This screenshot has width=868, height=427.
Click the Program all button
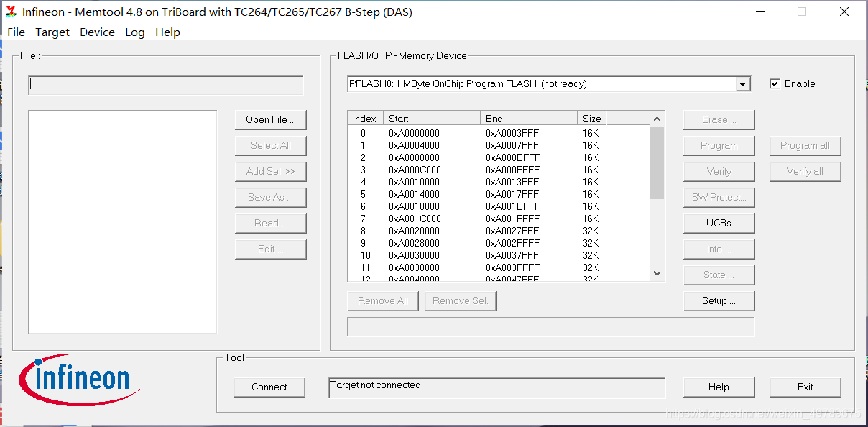(805, 146)
